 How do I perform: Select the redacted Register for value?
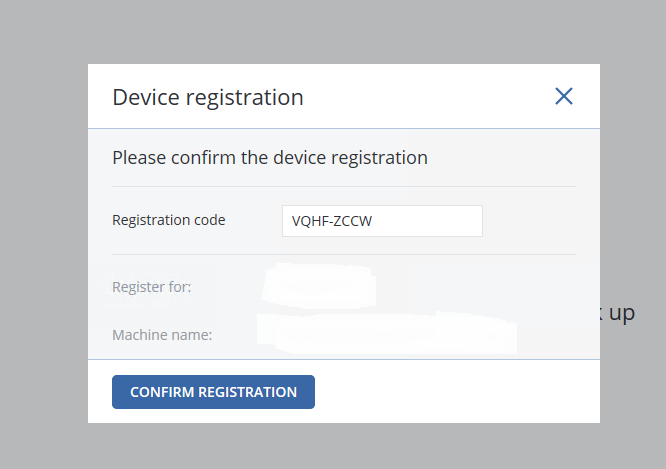pyautogui.click(x=318, y=287)
